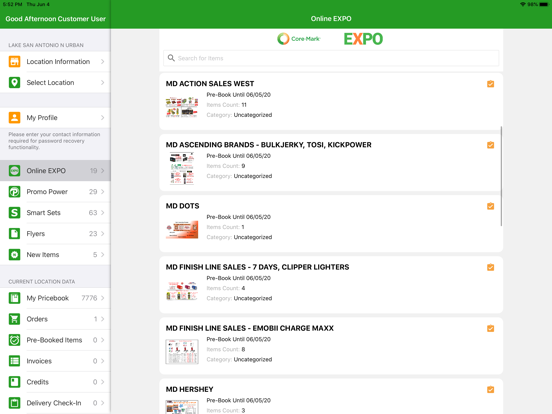Open MD Action Sales West flyer thumbnail
Image resolution: width=552 pixels, height=414 pixels.
pyautogui.click(x=182, y=107)
